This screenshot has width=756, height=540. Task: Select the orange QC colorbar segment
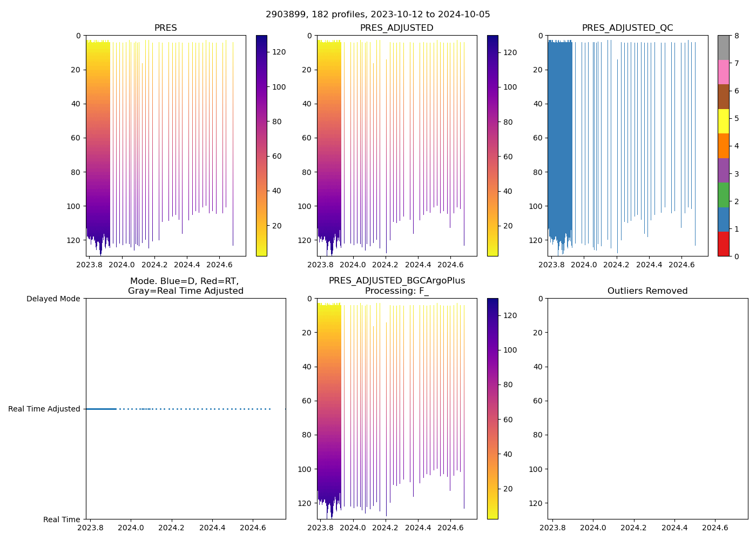click(x=723, y=146)
